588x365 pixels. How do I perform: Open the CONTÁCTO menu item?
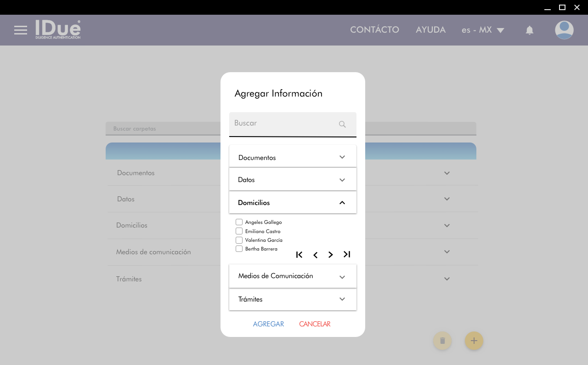coord(374,30)
